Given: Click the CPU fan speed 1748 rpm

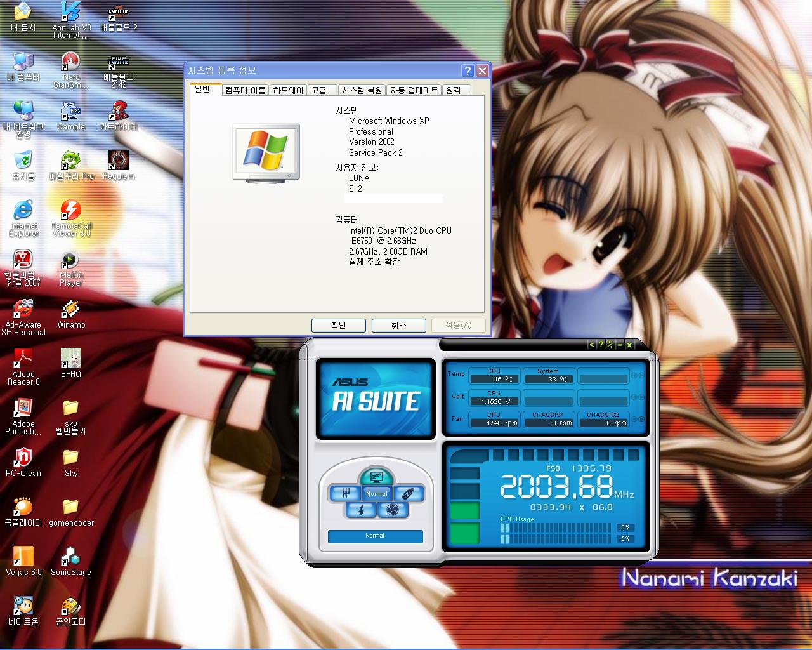Looking at the screenshot, I should click(494, 423).
